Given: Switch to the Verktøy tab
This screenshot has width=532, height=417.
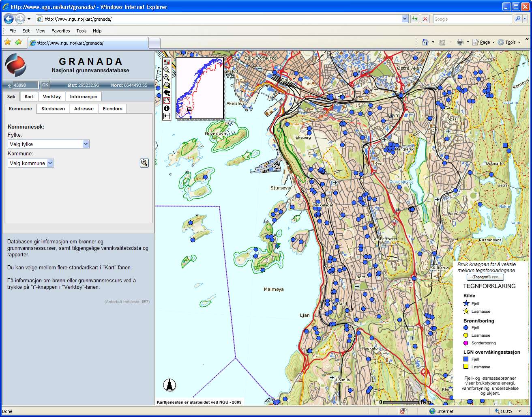Looking at the screenshot, I should [x=52, y=97].
